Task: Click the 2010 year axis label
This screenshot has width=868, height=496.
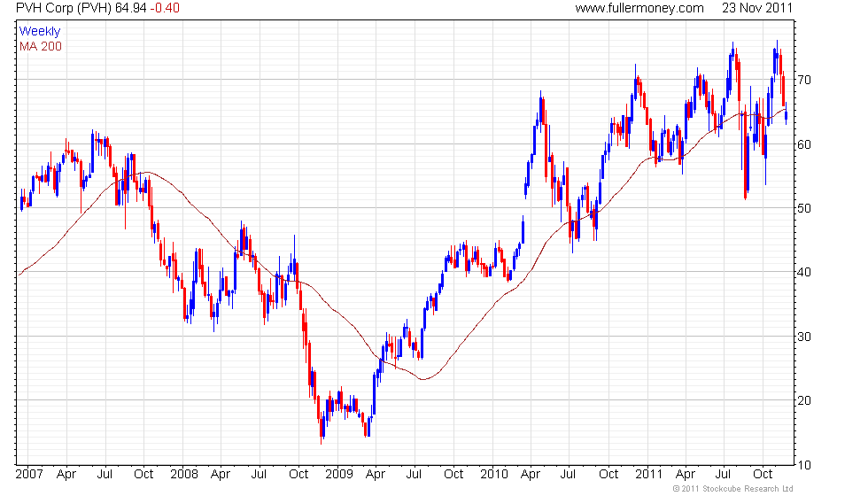Action: click(494, 475)
